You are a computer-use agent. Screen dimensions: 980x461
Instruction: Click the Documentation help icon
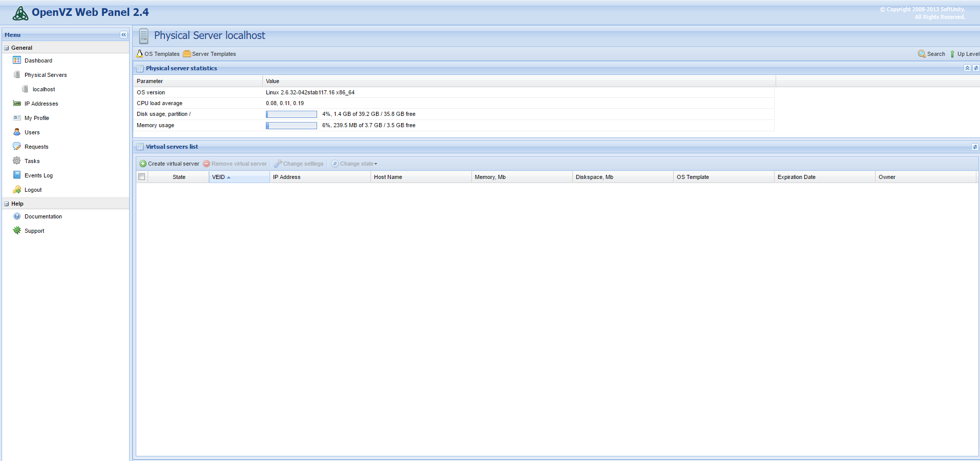point(17,216)
